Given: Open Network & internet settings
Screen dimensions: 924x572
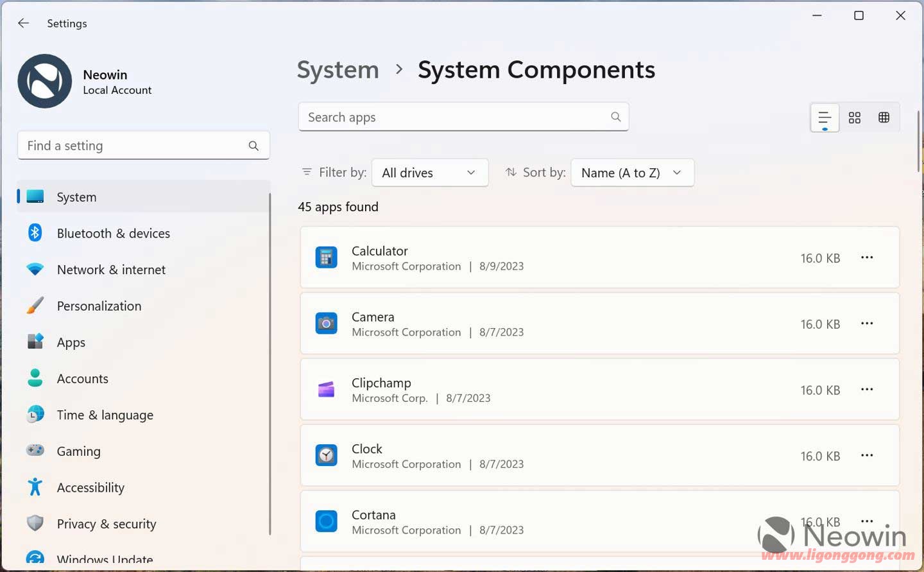Looking at the screenshot, I should click(x=144, y=270).
